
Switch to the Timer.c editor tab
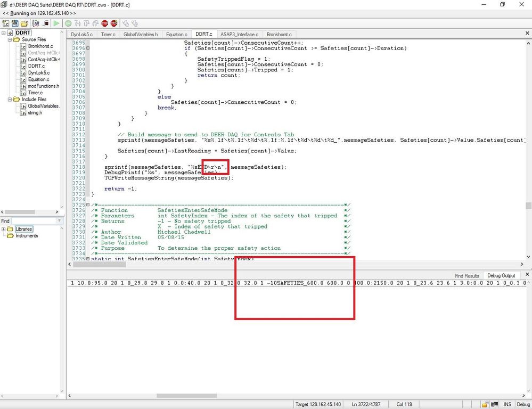tap(108, 35)
